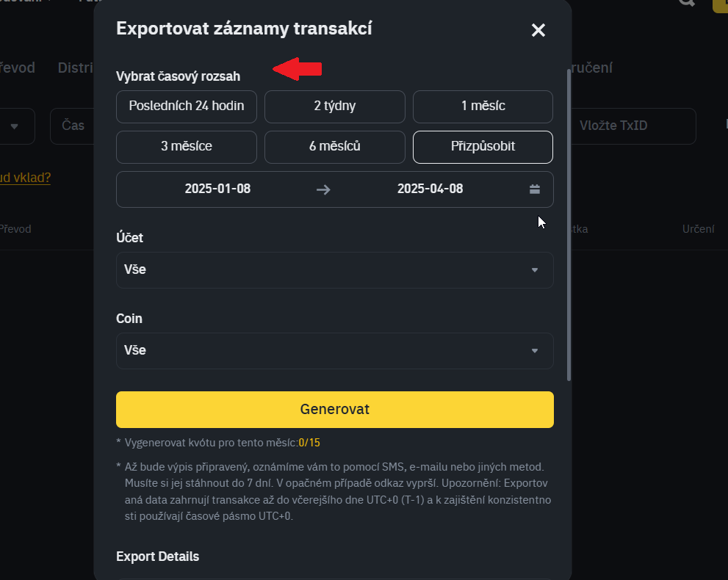Choose the 6 měsíců range option
This screenshot has width=728, height=580.
(x=335, y=147)
